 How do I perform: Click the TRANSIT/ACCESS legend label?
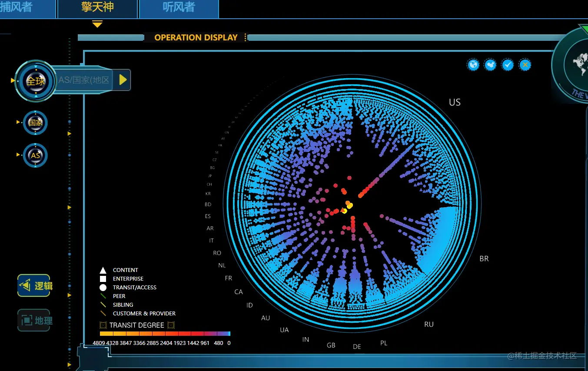(135, 288)
